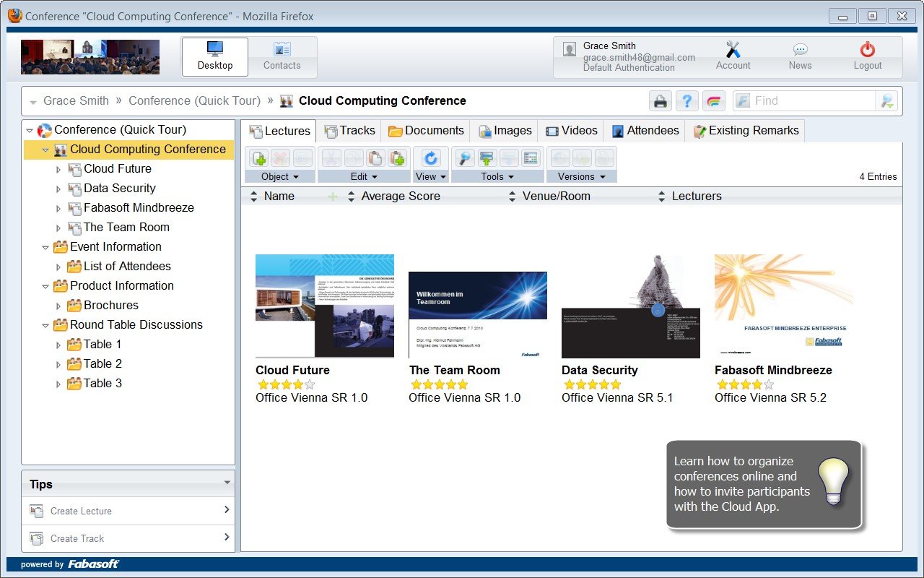Screen dimensions: 924x578
Task: Open the View menu dropdown
Action: [431, 176]
